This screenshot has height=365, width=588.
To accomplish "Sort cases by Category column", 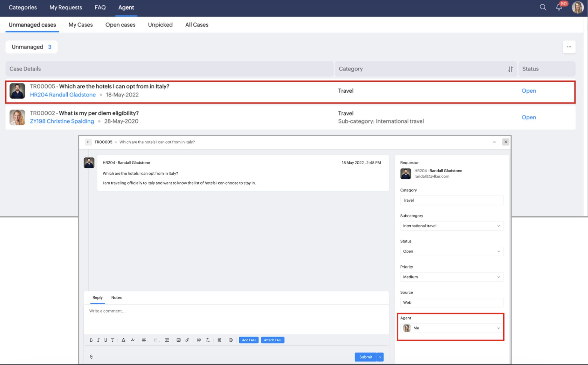I will click(x=510, y=69).
